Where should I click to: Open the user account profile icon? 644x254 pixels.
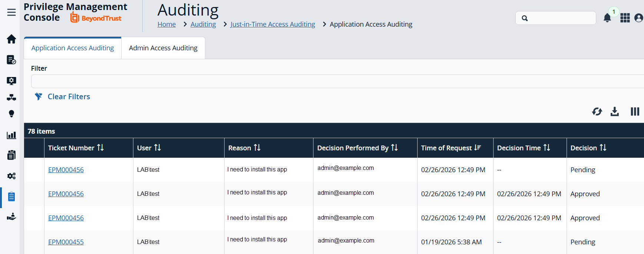coord(639,18)
